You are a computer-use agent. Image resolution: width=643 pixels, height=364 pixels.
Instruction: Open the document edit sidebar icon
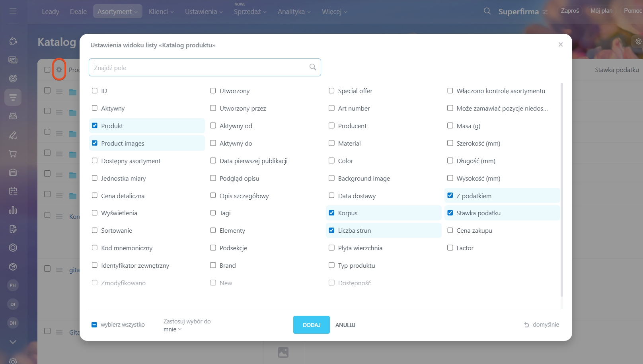point(13,229)
